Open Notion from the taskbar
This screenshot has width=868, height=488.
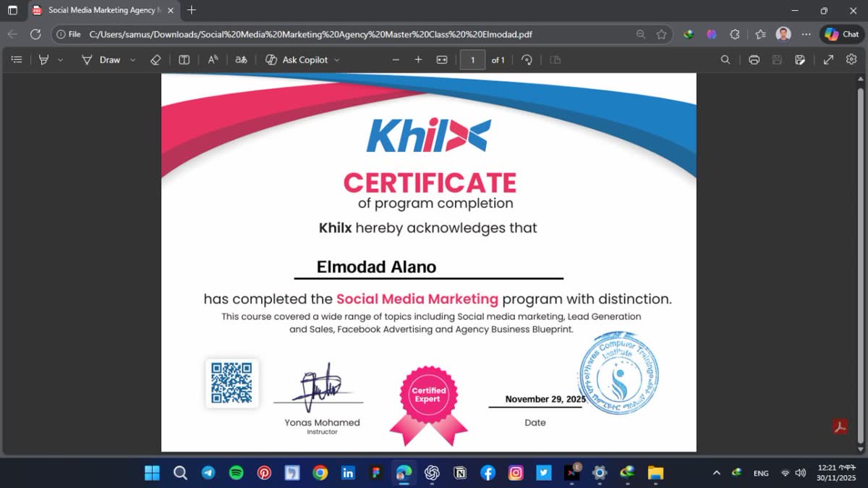pos(460,473)
